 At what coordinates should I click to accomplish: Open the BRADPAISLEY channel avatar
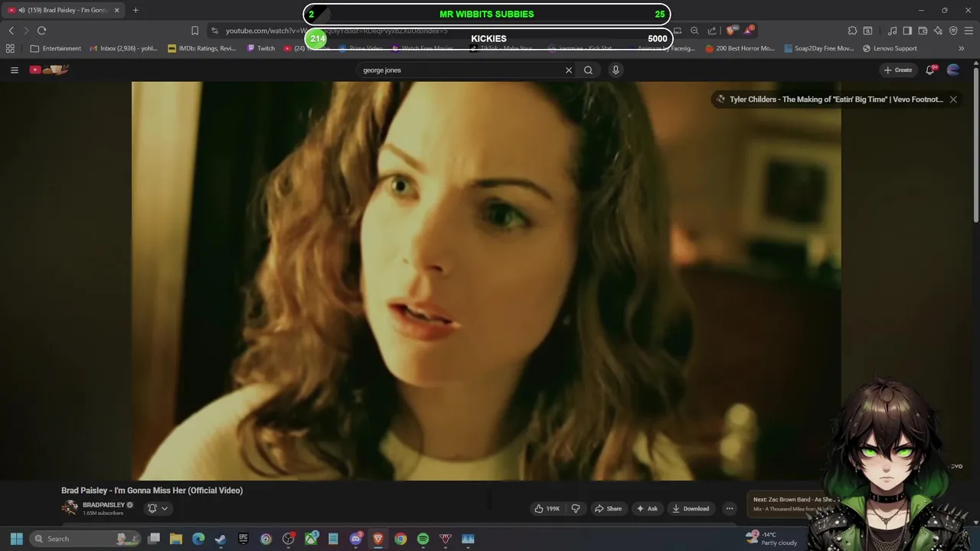click(x=70, y=508)
